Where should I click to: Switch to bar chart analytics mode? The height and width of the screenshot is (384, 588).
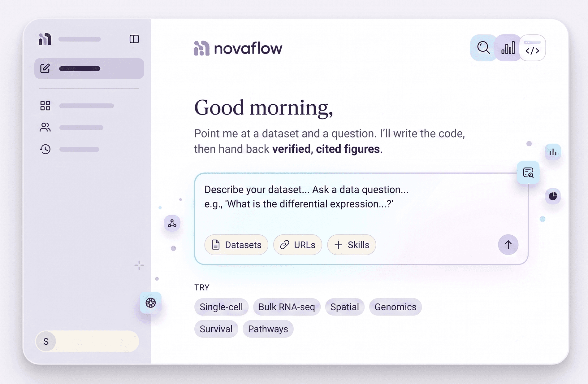(x=508, y=48)
